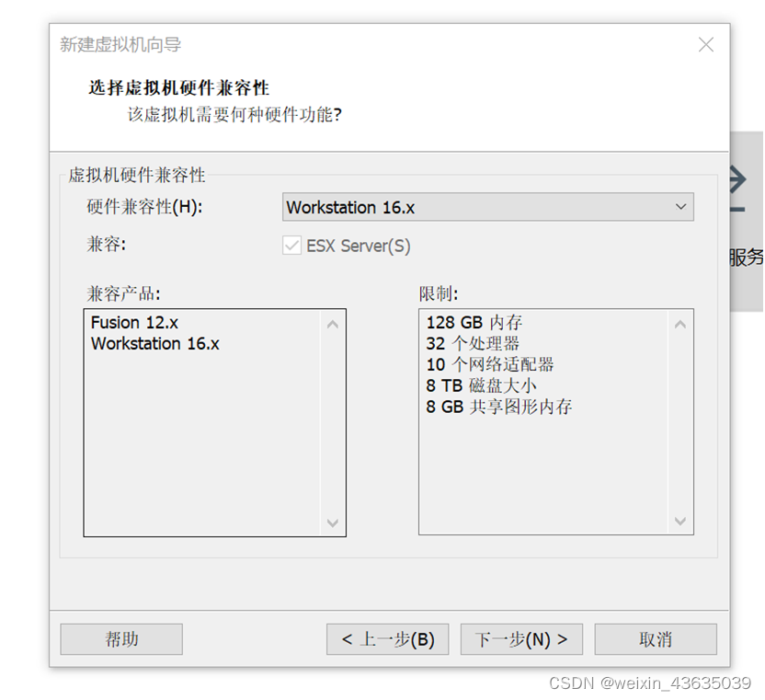The width and height of the screenshot is (765, 700).
Task: Click the 帮助 help button
Action: (x=121, y=639)
